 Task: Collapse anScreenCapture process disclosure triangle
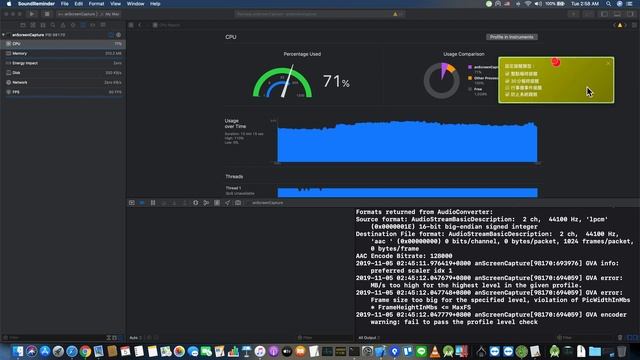(x=3, y=35)
